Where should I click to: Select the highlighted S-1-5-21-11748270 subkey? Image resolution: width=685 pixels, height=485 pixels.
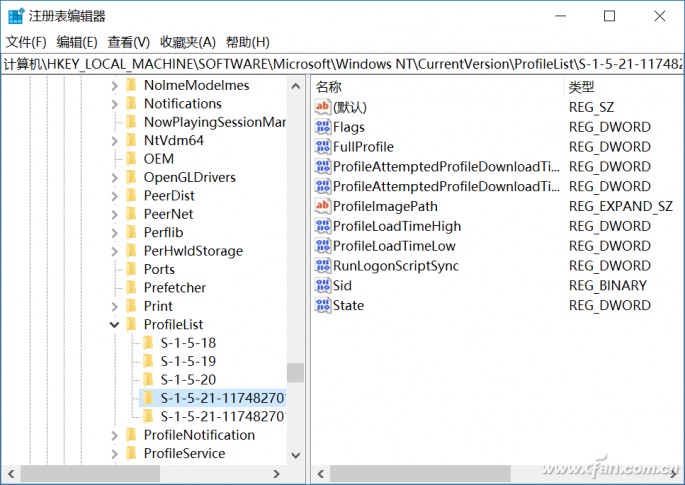(222, 398)
